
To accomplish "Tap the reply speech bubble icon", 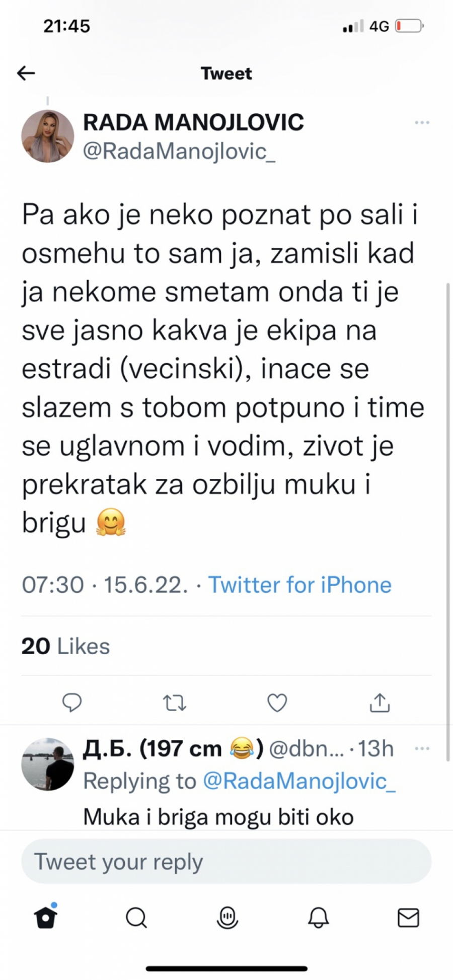I will pyautogui.click(x=72, y=702).
